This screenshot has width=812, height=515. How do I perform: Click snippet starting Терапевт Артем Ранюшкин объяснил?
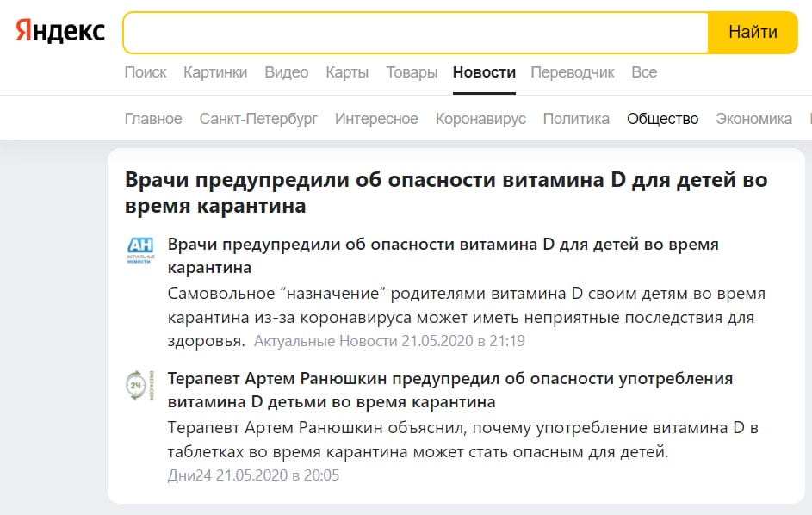462,439
